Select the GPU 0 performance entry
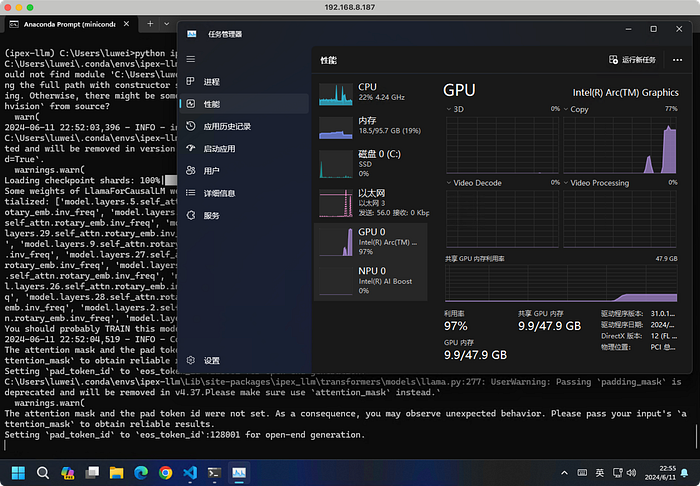The height and width of the screenshot is (486, 700). (371, 242)
